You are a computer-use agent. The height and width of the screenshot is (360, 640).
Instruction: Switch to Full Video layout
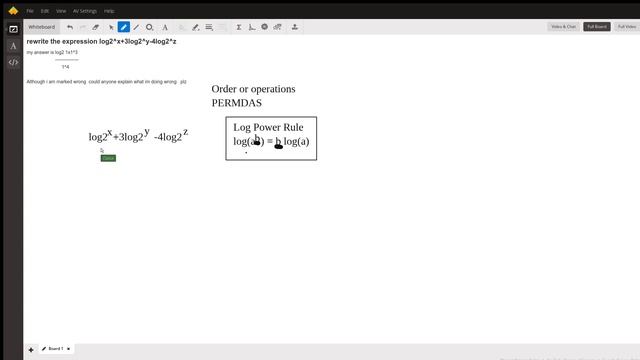627,27
